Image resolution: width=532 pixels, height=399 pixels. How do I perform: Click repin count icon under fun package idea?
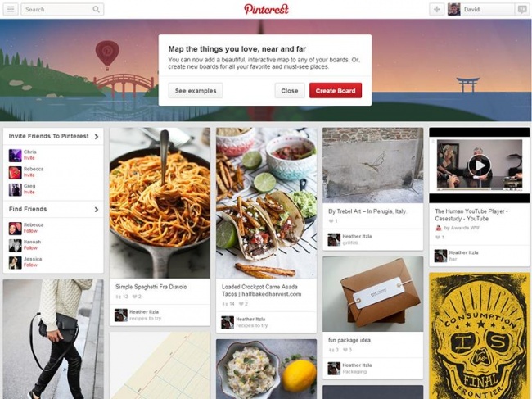pos(331,350)
